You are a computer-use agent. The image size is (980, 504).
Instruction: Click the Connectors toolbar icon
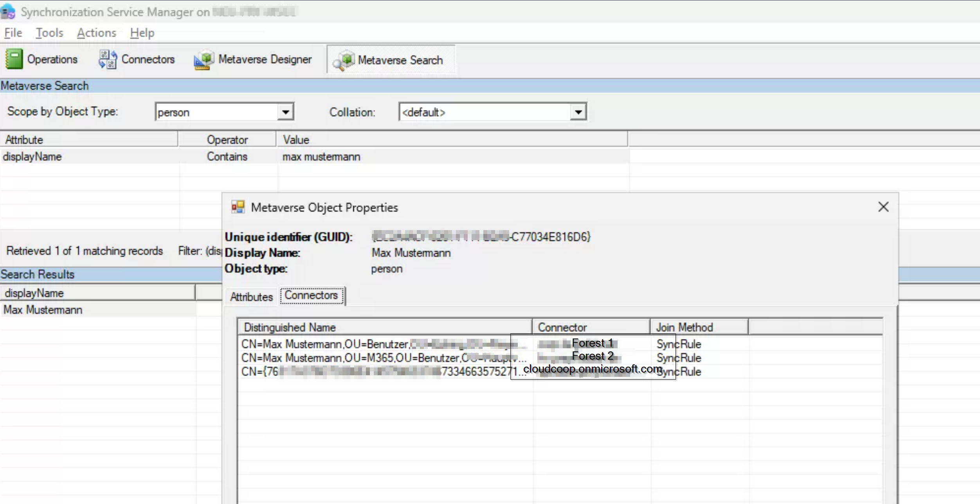108,59
